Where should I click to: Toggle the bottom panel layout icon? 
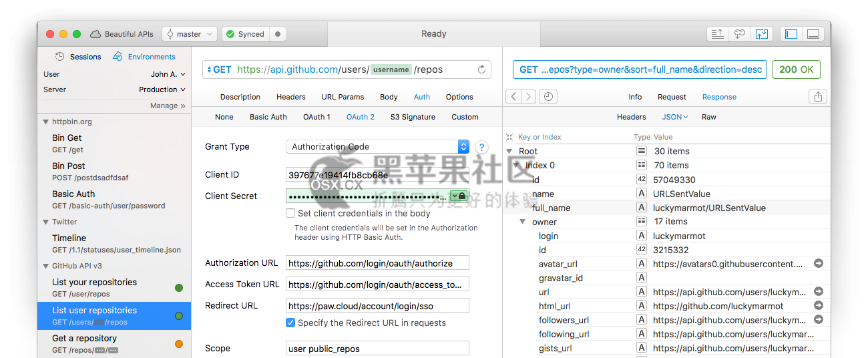tap(813, 34)
